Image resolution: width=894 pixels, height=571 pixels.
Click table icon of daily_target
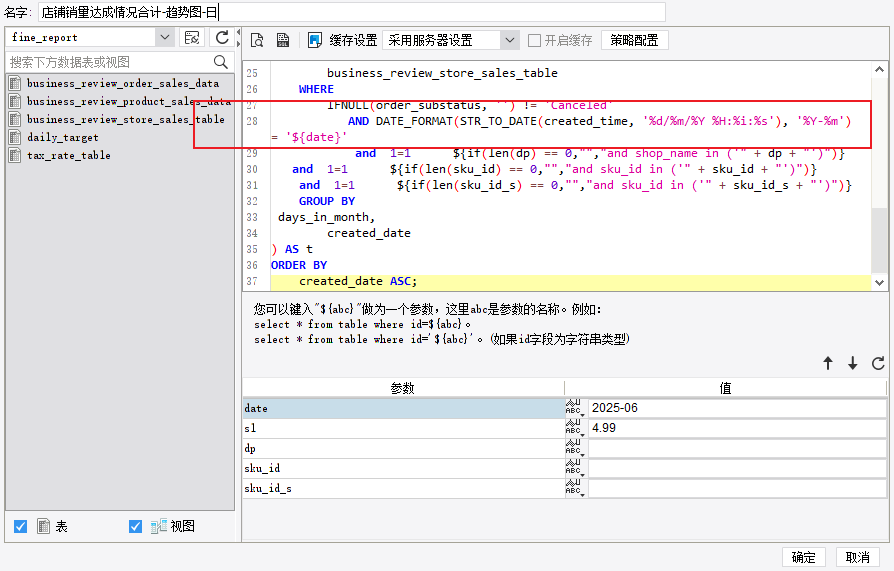[x=15, y=137]
